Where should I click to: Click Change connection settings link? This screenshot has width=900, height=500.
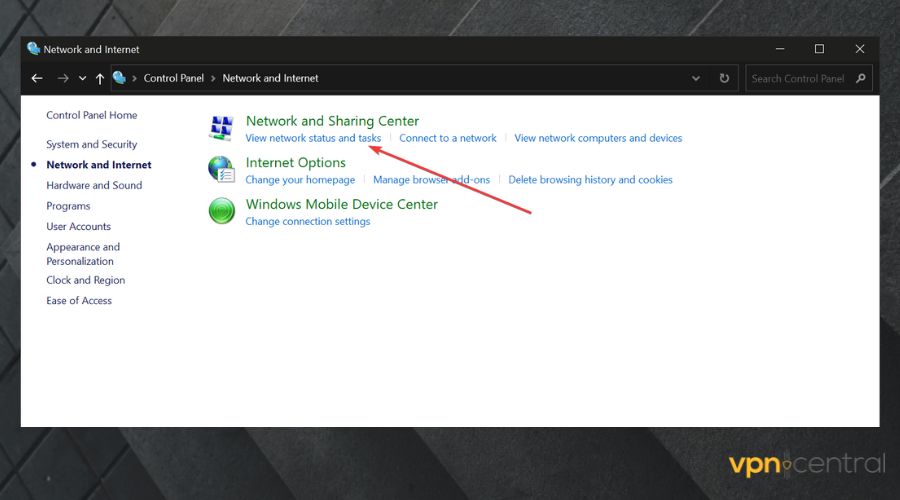click(x=307, y=221)
